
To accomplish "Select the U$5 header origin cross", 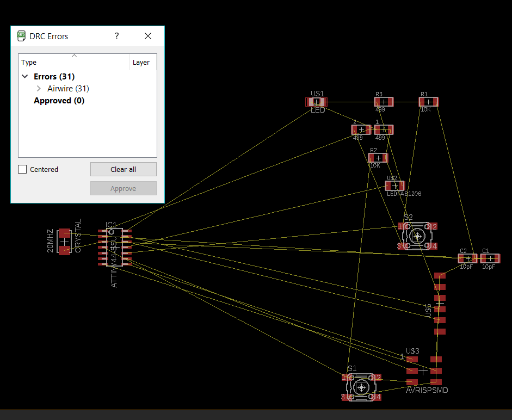I will click(440, 304).
